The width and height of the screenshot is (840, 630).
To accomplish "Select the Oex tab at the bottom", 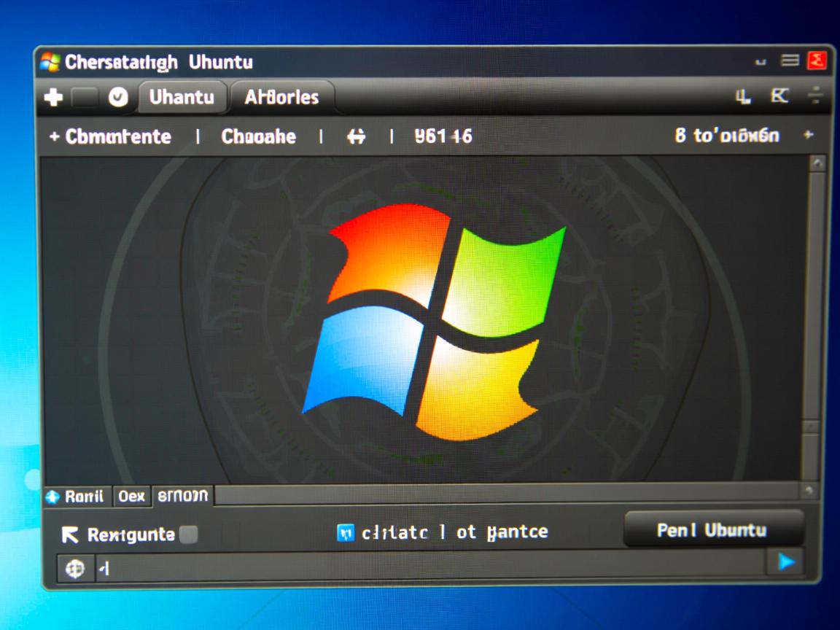I will [x=132, y=497].
